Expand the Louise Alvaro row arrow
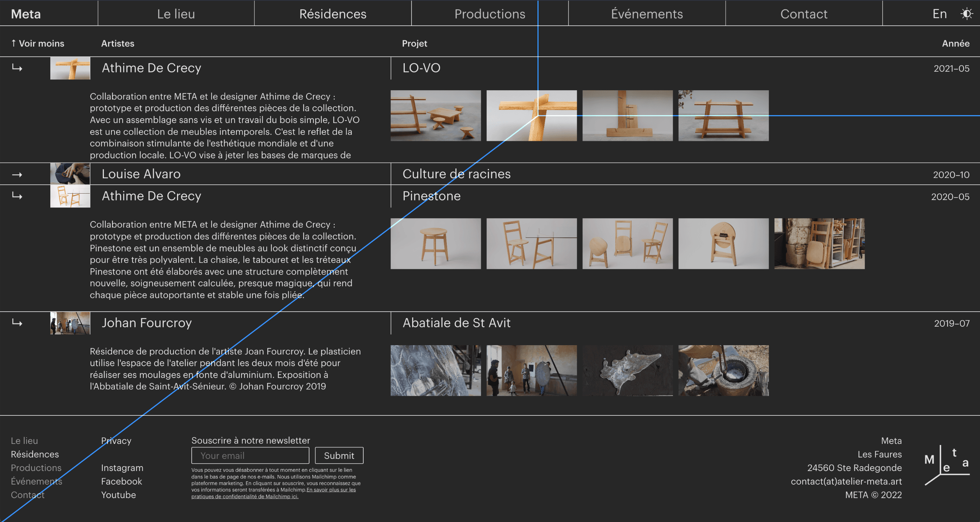980x522 pixels. coord(17,174)
